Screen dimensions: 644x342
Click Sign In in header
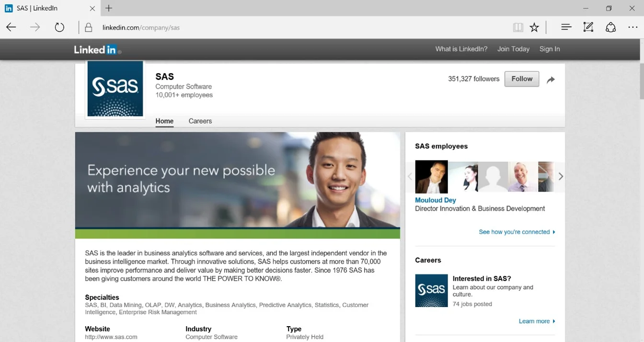tap(550, 49)
